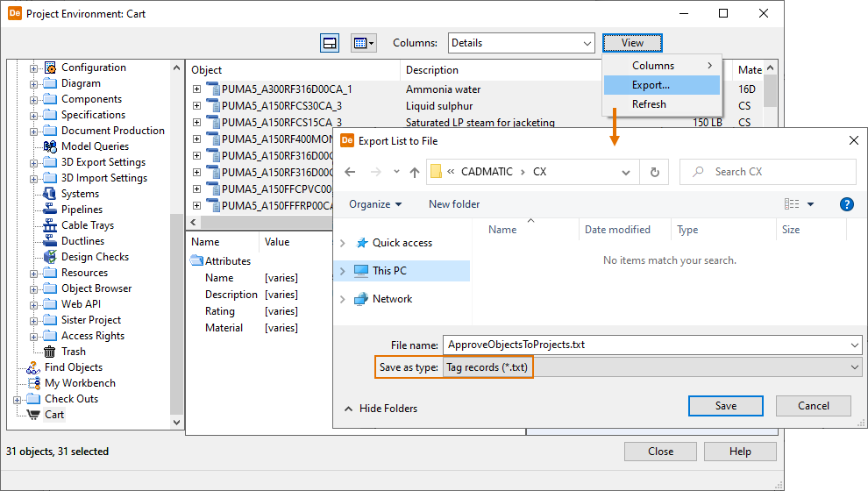Click the refresh folder button in address bar
Viewport: 868px width, 491px height.
(x=654, y=172)
